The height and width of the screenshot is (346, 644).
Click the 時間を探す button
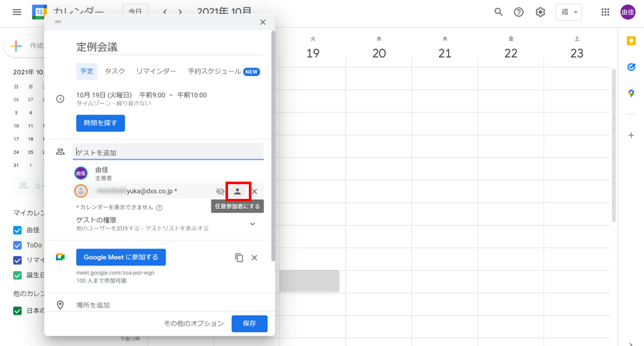[x=101, y=123]
